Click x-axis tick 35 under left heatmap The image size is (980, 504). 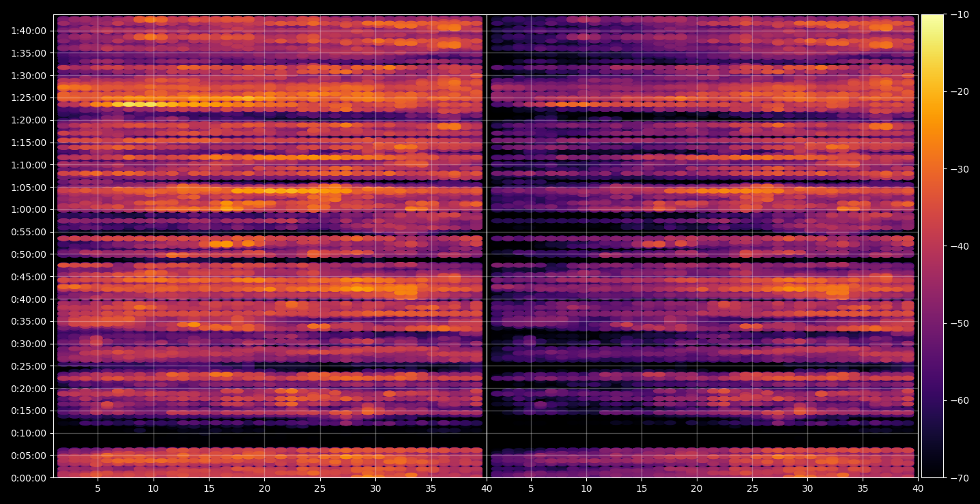click(x=431, y=489)
